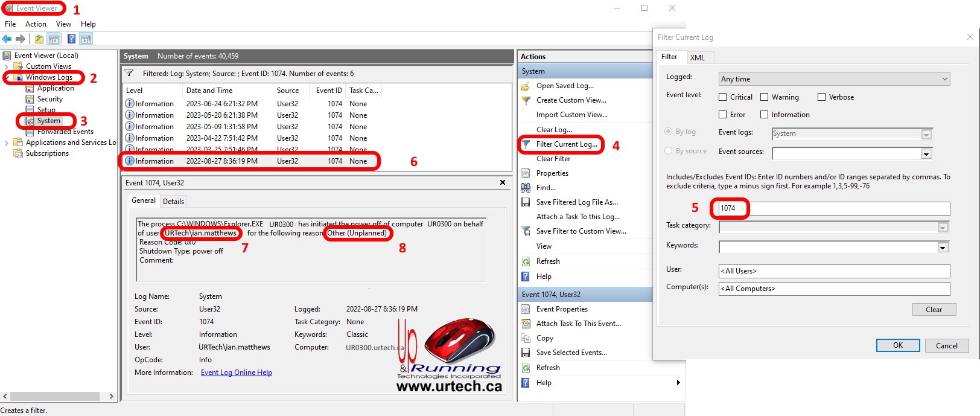Click the Copy icon in Actions pane

526,338
